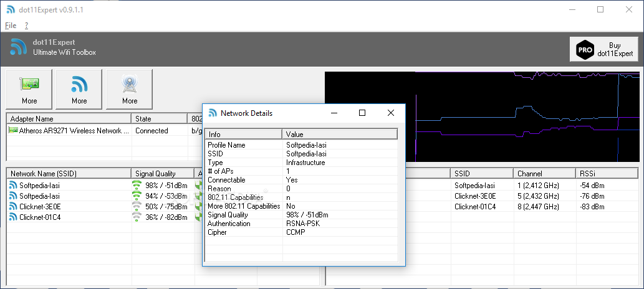Click the SSID column header in the right panel
This screenshot has height=289, width=644.
point(482,174)
